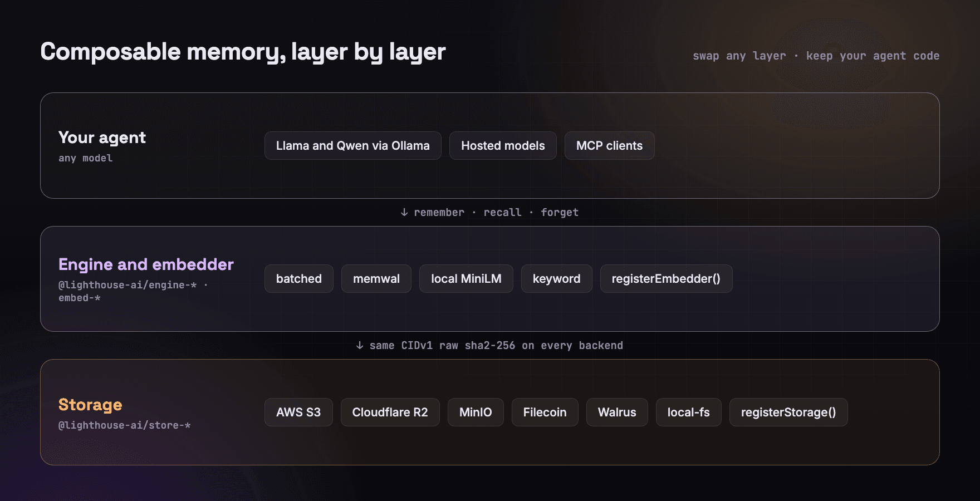Click the 'registerEmbedder()' chip

666,279
